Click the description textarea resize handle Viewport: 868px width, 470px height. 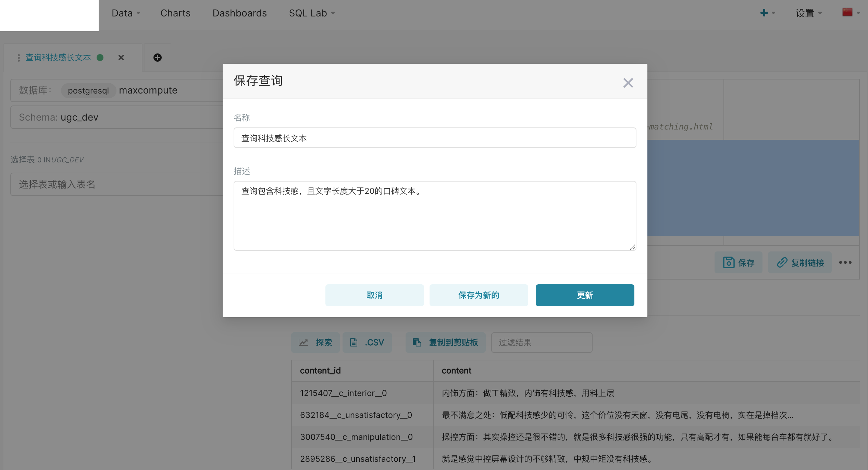[632, 247]
